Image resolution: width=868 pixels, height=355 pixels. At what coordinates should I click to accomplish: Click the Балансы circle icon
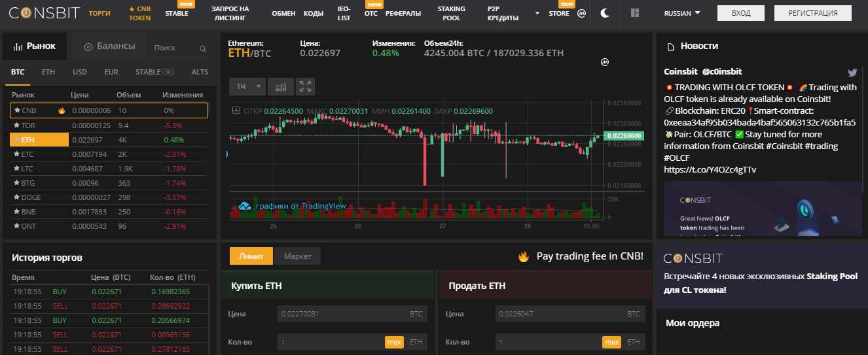[88, 47]
